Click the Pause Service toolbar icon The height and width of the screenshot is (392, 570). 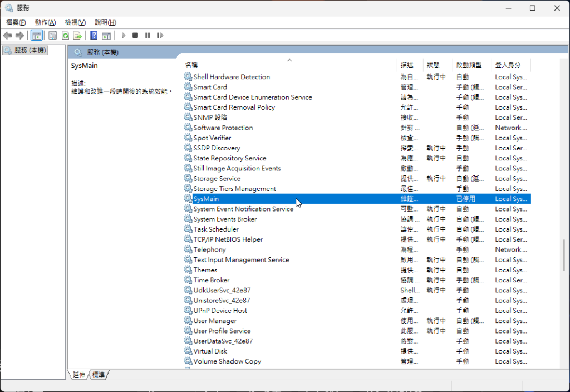148,36
